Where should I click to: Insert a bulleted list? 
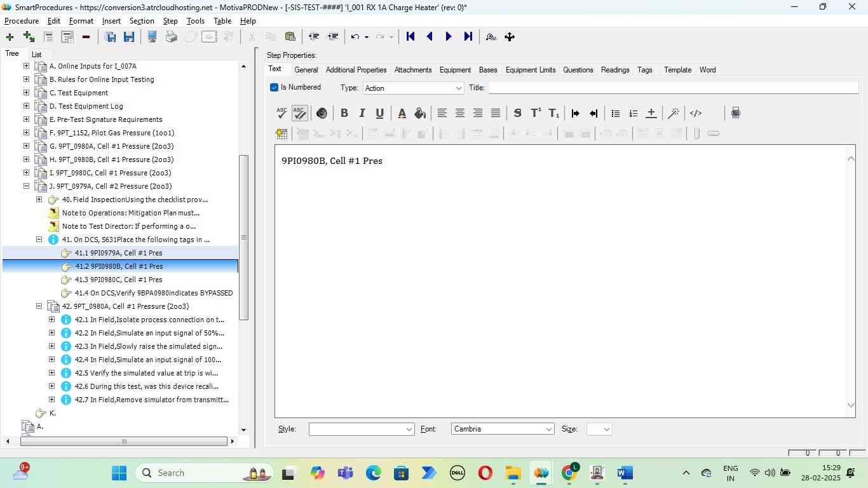[615, 113]
